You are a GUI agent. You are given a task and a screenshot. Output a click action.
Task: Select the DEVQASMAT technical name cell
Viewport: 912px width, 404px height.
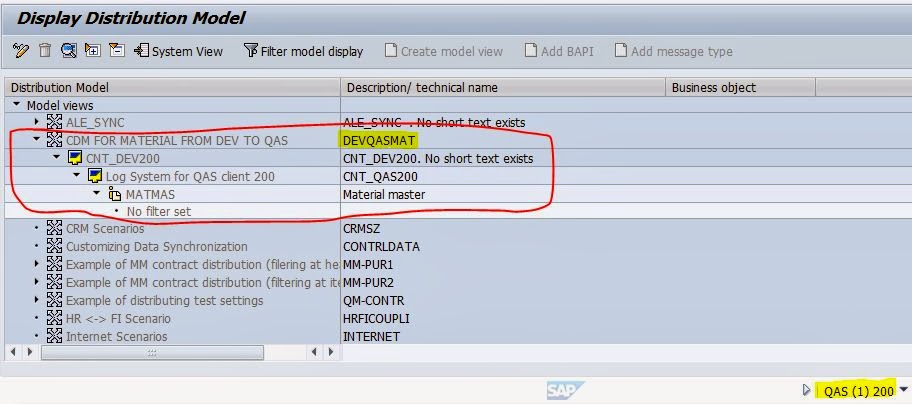(x=379, y=140)
